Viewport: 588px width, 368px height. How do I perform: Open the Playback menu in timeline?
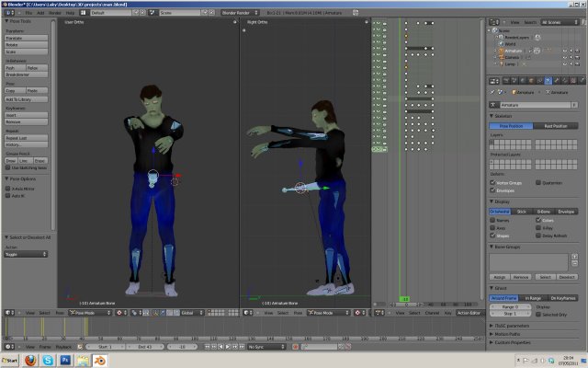63,347
